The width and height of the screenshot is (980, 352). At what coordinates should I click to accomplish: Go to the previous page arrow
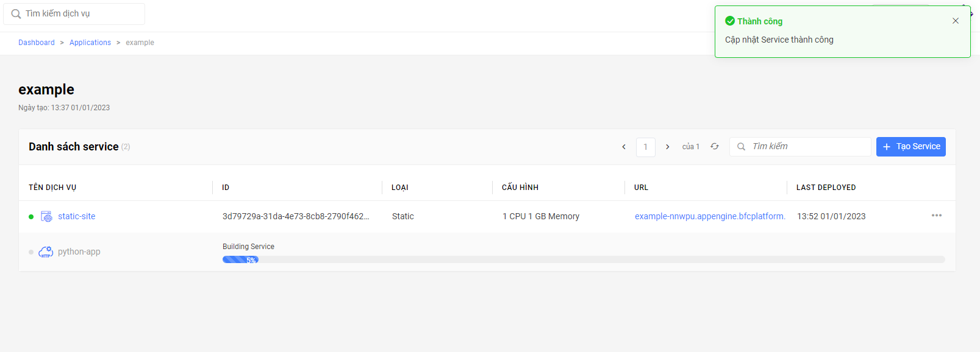(x=624, y=147)
